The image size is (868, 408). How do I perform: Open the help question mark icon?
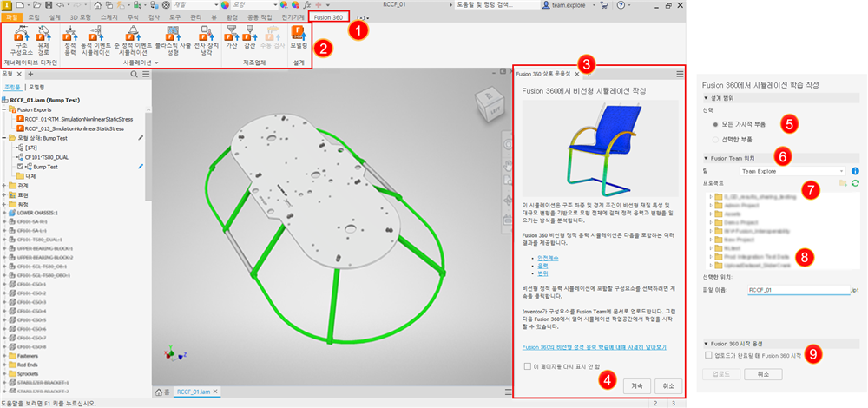[621, 4]
